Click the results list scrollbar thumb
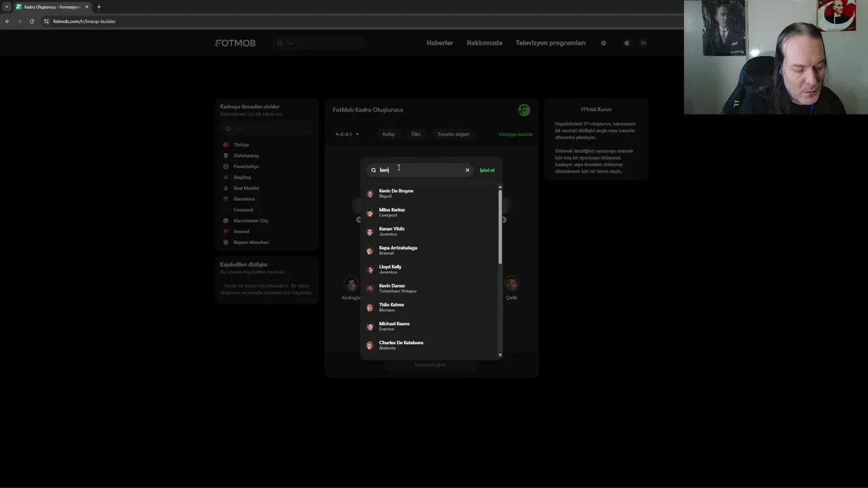Viewport: 868px width, 488px height. 500,227
